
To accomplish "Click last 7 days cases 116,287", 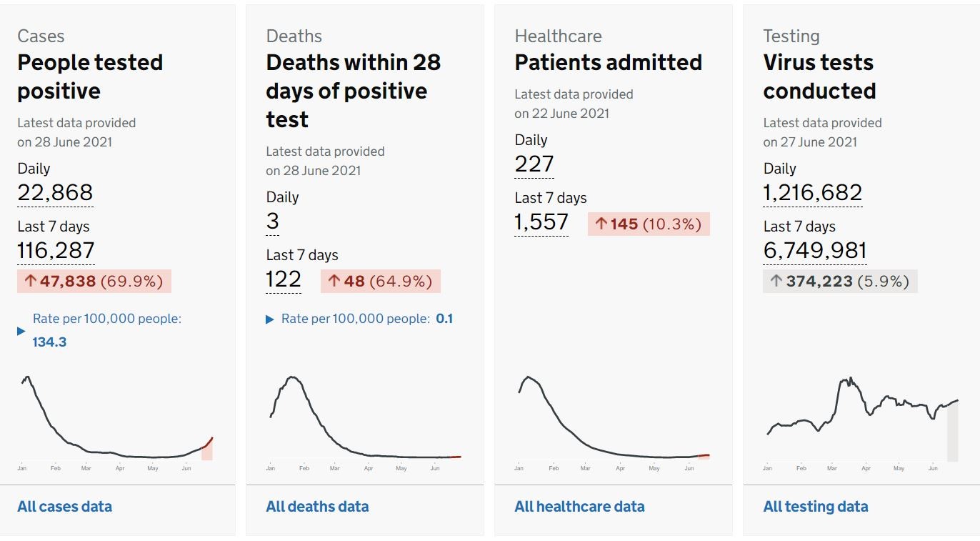I will point(56,251).
